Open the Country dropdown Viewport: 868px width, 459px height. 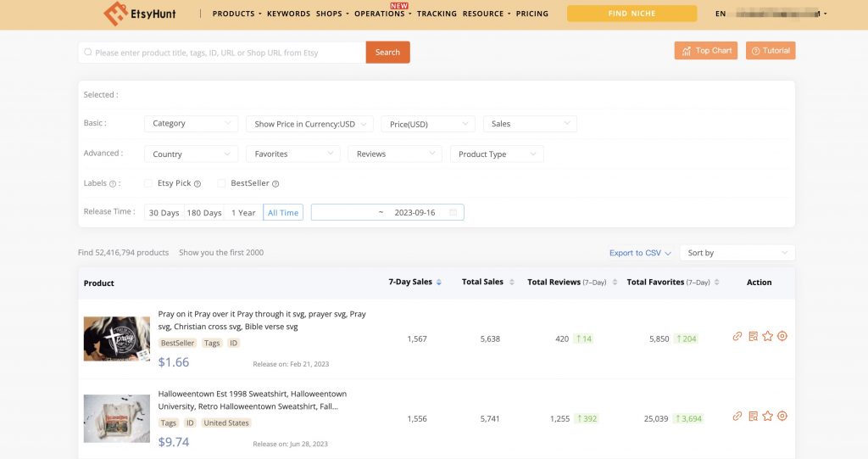[191, 154]
